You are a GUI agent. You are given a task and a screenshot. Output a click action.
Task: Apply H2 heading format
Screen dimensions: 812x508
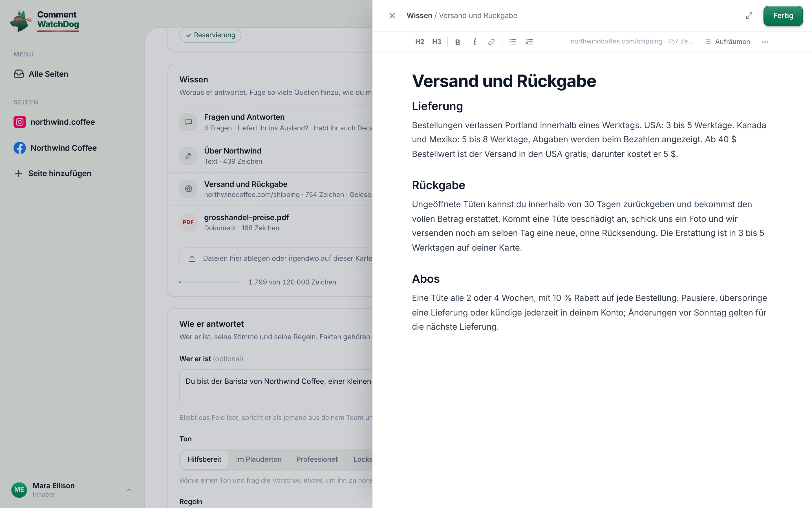pos(420,42)
